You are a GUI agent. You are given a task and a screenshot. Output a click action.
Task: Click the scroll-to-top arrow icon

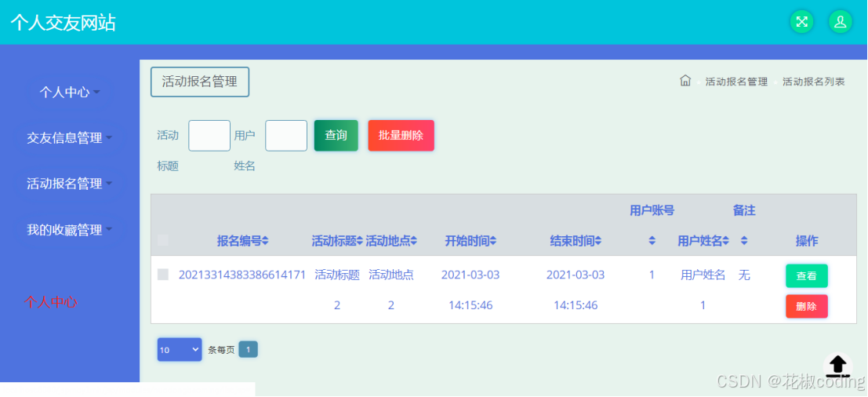[838, 366]
